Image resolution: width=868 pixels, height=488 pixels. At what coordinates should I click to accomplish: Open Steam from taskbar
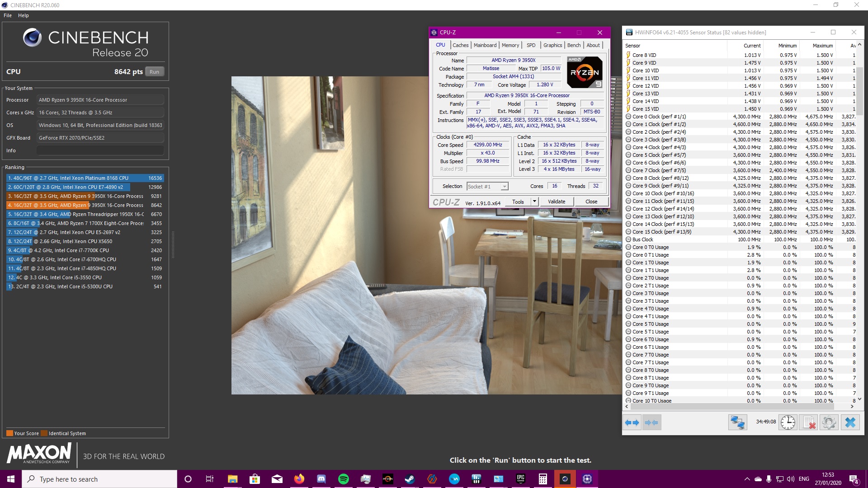click(x=410, y=479)
